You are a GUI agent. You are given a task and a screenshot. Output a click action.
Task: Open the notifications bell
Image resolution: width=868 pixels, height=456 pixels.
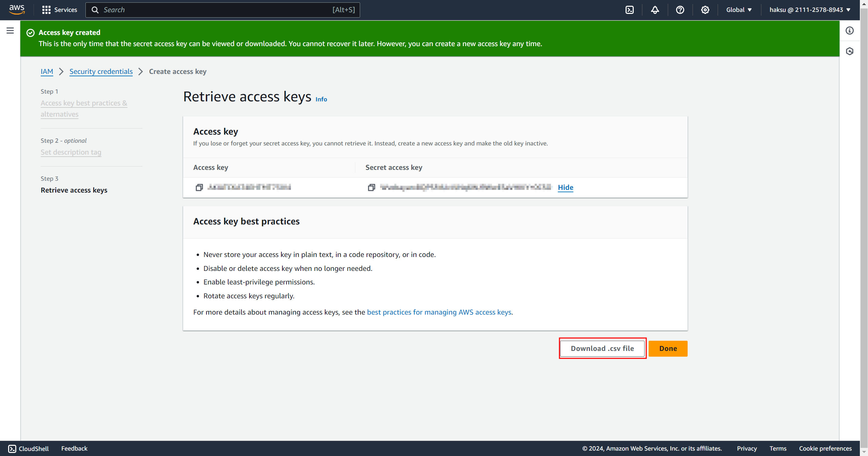[655, 10]
